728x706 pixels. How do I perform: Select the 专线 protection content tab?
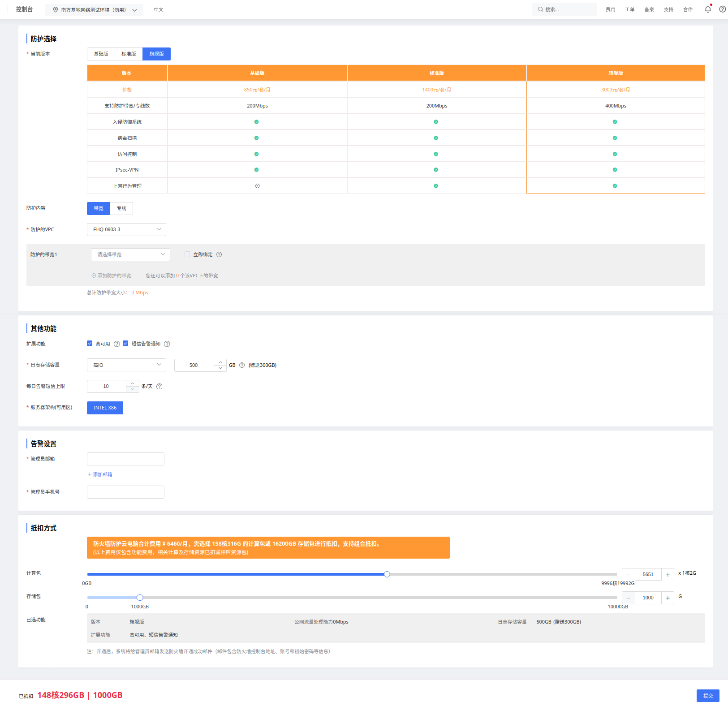(x=121, y=208)
